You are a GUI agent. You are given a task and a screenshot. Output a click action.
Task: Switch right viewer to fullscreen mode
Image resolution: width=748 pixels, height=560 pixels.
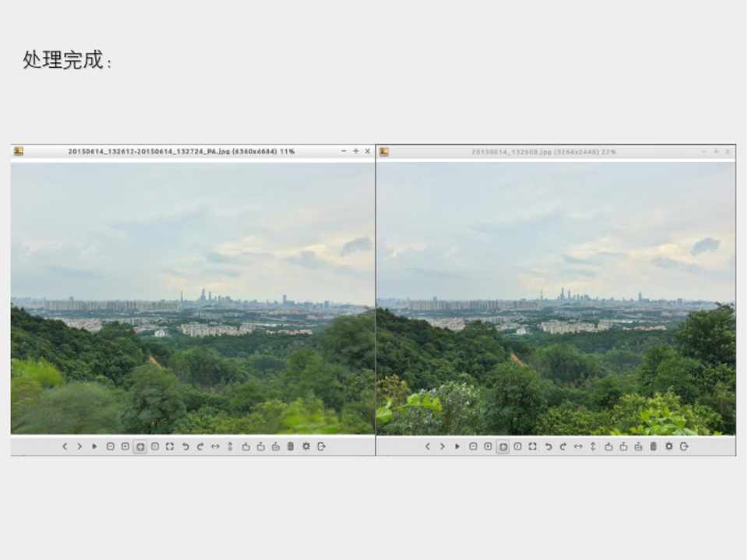tap(532, 446)
